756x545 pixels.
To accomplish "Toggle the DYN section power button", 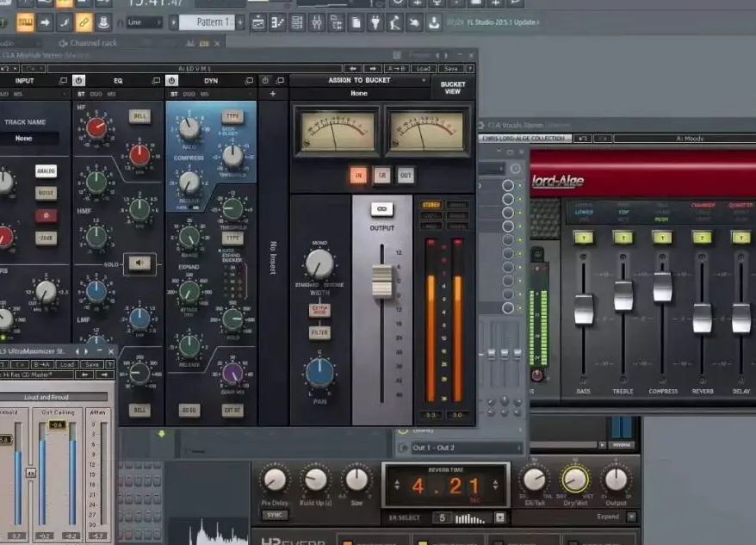I will tap(171, 81).
